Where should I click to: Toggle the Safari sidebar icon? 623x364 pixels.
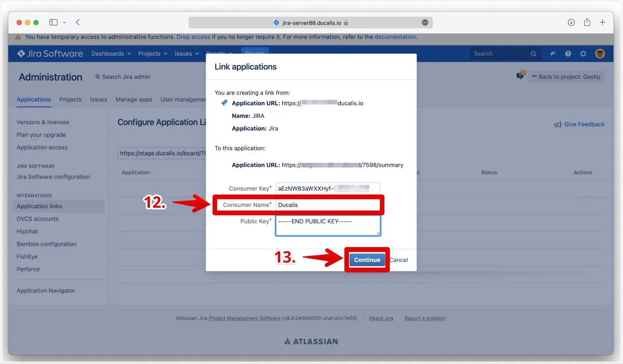pyautogui.click(x=53, y=23)
